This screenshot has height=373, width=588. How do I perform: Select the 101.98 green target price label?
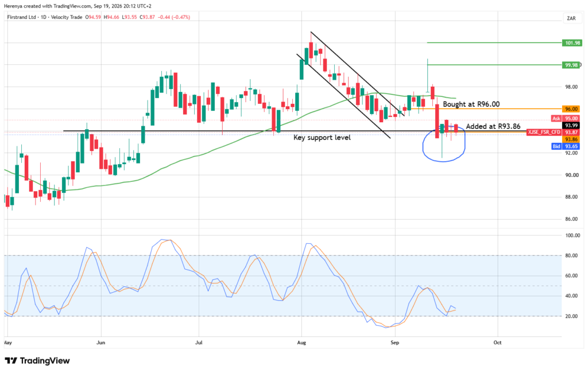[572, 42]
